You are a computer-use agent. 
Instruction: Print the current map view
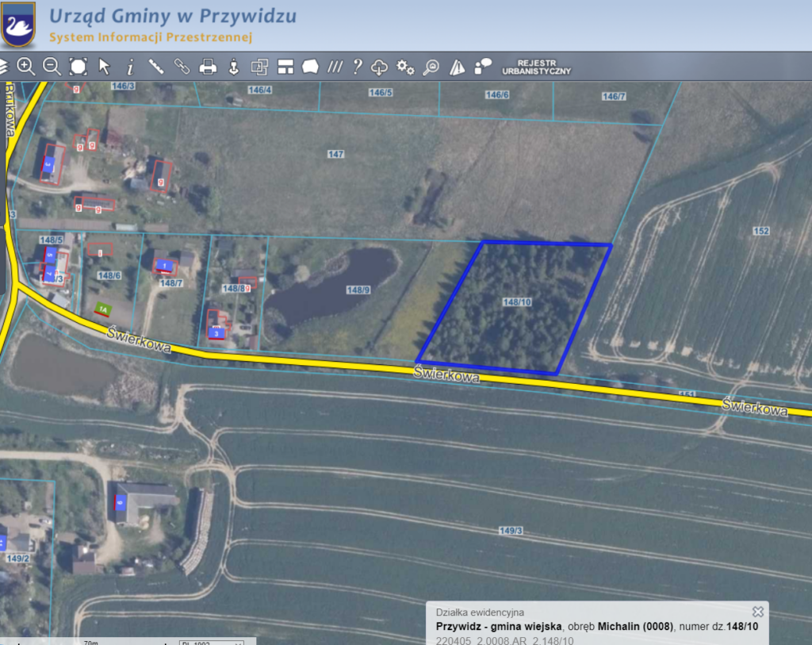(208, 67)
